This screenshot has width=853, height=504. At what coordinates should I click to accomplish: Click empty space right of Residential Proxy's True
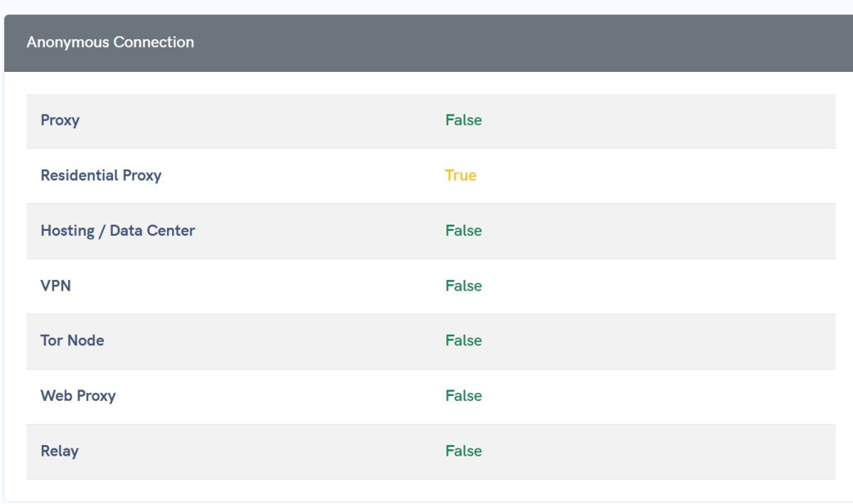click(640, 176)
